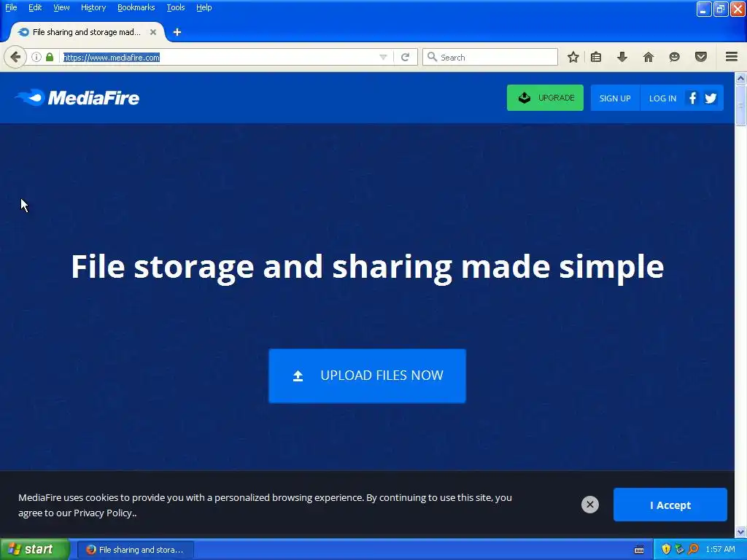This screenshot has height=560, width=747.
Task: Open site information icon in address bar
Action: coord(36,57)
